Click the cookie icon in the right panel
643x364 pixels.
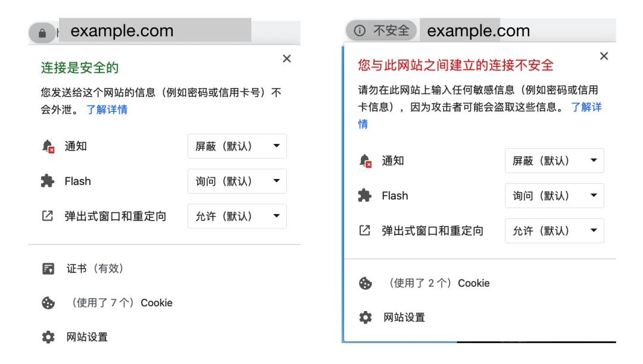pyautogui.click(x=365, y=284)
